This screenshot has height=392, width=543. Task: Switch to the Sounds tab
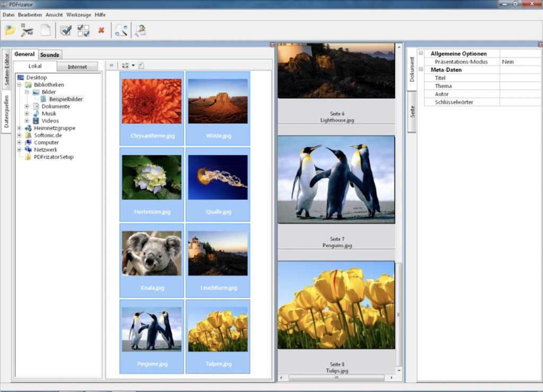tap(49, 54)
